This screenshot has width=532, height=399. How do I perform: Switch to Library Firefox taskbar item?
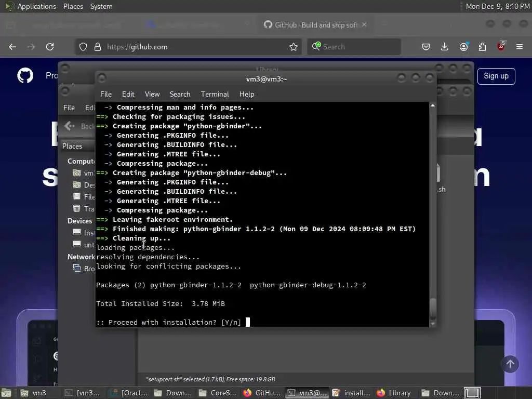coord(394,393)
